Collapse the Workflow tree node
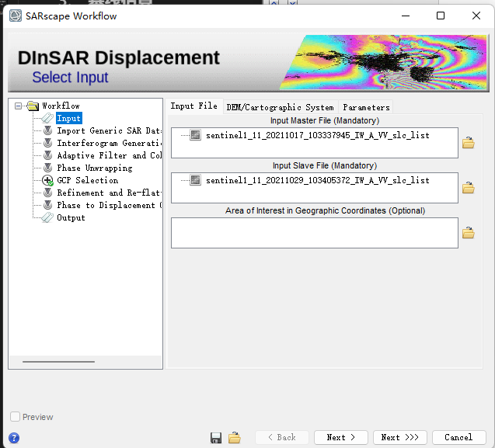This screenshot has width=495, height=448. pos(19,106)
